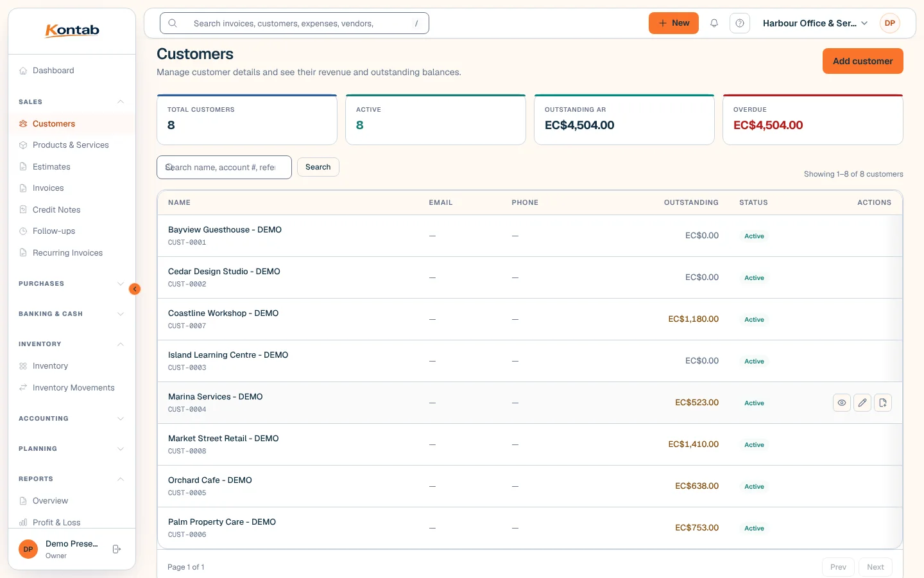This screenshot has height=578, width=924.
Task: Click the Search button next to the customer filter
Action: (x=318, y=167)
